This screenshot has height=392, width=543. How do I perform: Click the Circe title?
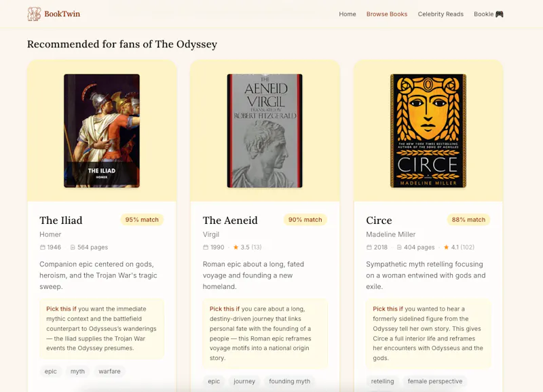[x=379, y=220]
